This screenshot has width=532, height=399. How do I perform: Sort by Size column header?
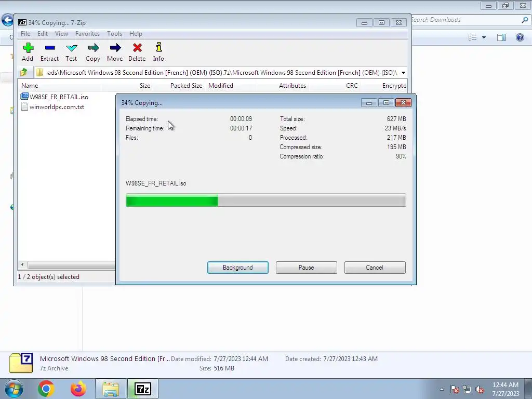pyautogui.click(x=127, y=86)
